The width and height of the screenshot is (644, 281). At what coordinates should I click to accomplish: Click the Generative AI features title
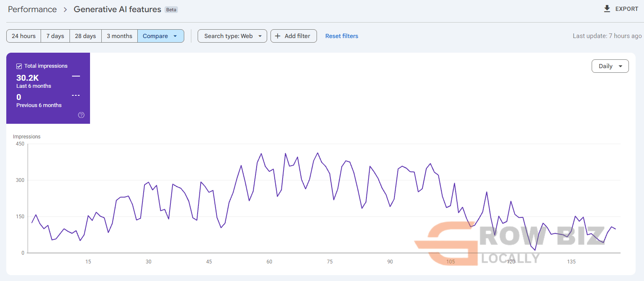coord(117,9)
